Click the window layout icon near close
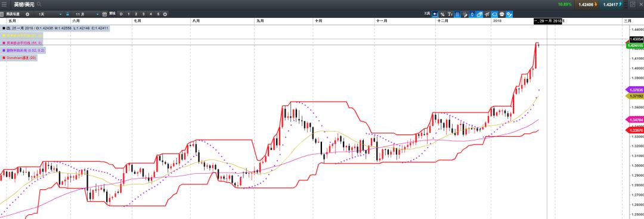The height and width of the screenshot is (219, 644). (x=633, y=5)
